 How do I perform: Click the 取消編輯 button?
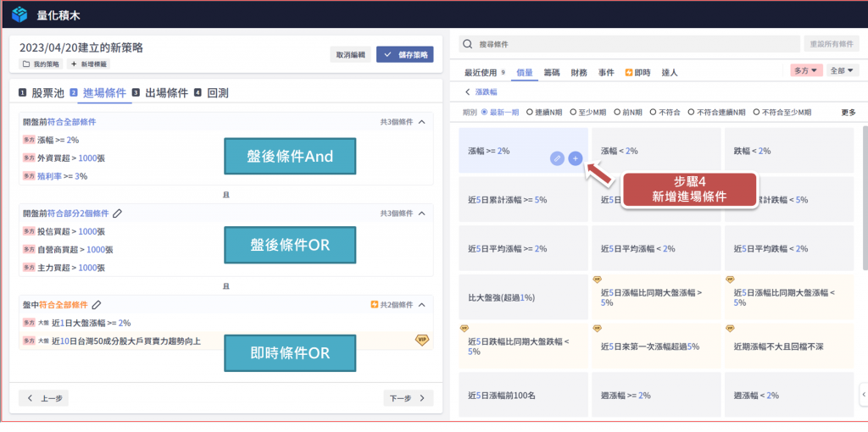pos(350,54)
